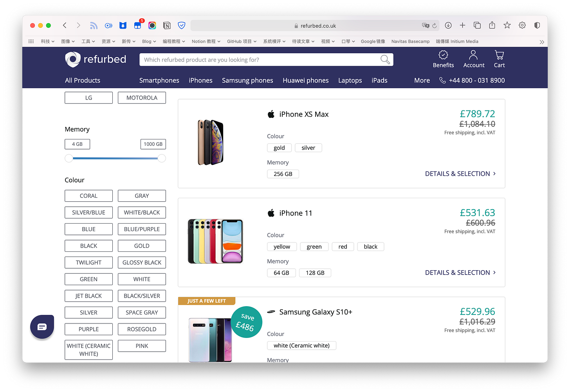Expand the GitHub 项目 bookmarks folder
This screenshot has height=392, width=570.
tap(242, 42)
